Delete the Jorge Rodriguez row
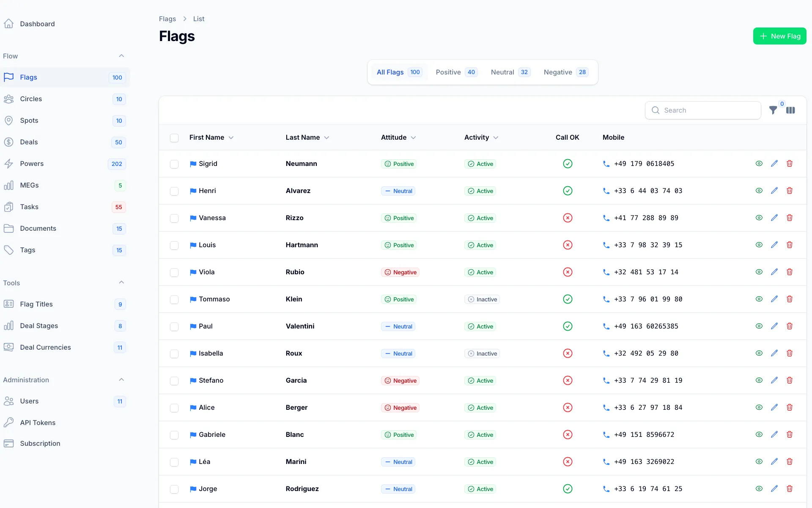The height and width of the screenshot is (508, 812). coord(790,489)
